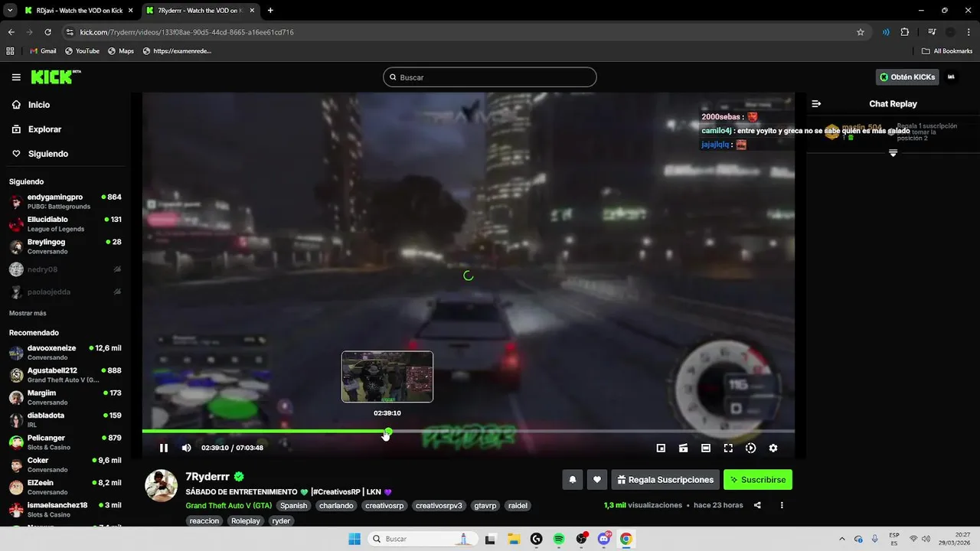Click the timeline preview thumbnail at 02:39:10
Viewport: 980px width, 551px height.
coord(387,377)
